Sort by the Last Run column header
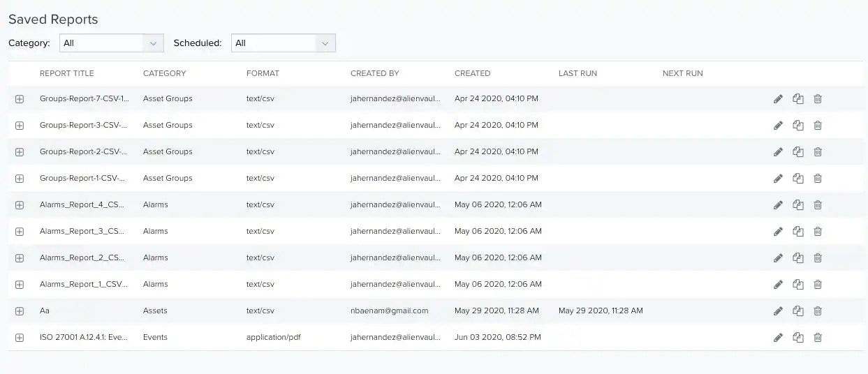The height and width of the screenshot is (374, 868). click(x=578, y=73)
